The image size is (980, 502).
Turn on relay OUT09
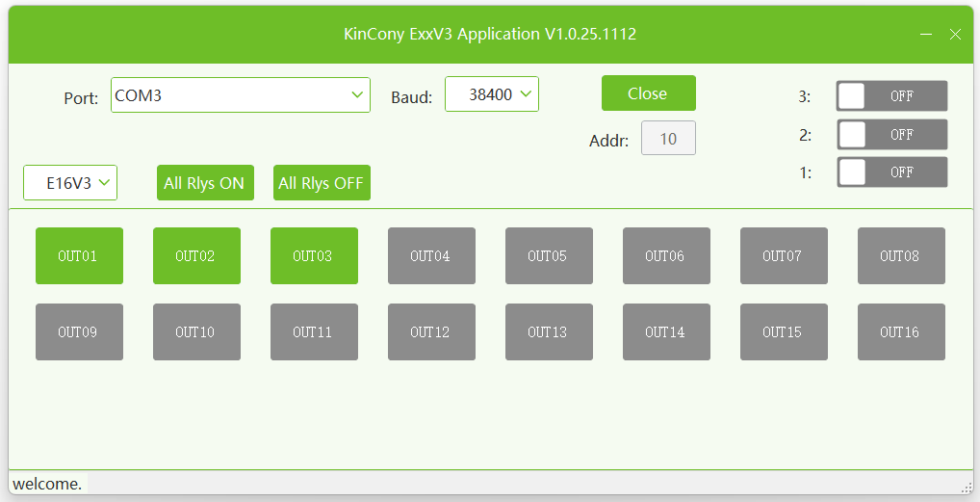[79, 331]
